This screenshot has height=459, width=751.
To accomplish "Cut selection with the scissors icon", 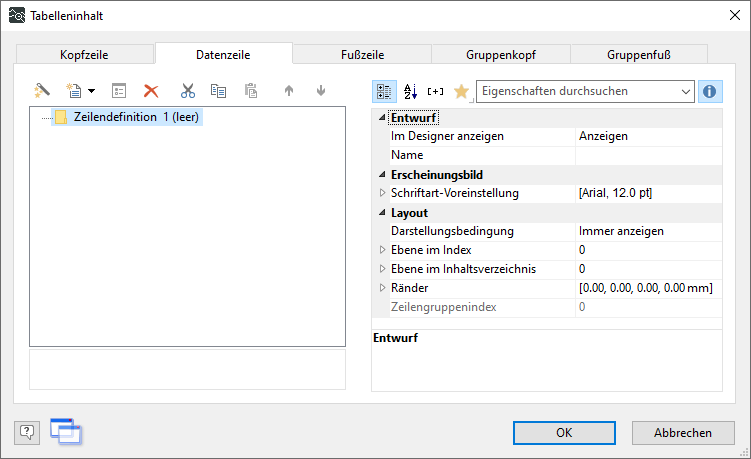I will coord(188,91).
